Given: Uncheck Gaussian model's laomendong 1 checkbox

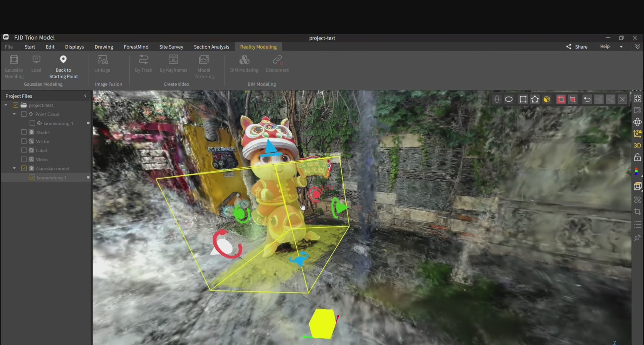Looking at the screenshot, I should click(32, 177).
